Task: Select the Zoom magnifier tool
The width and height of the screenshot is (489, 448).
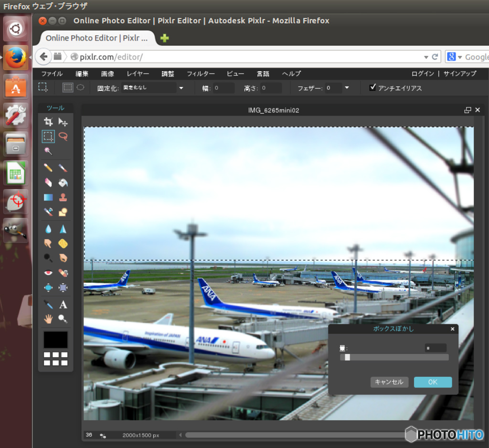Action: [x=63, y=319]
